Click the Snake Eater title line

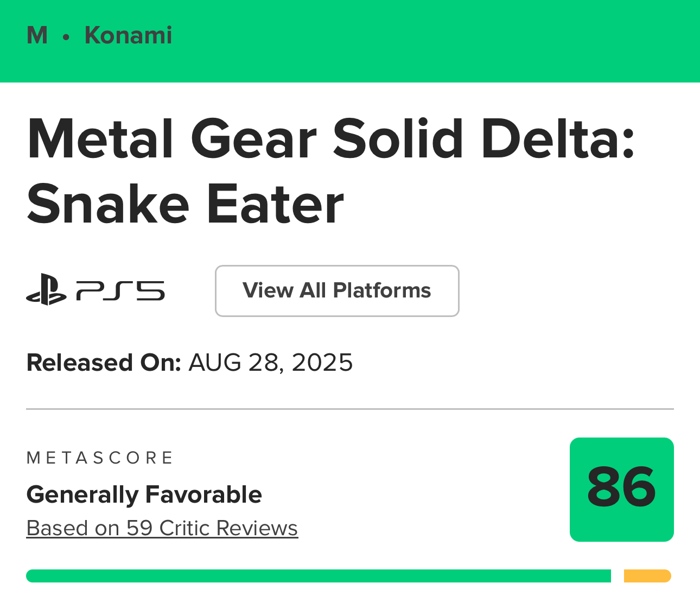point(185,204)
